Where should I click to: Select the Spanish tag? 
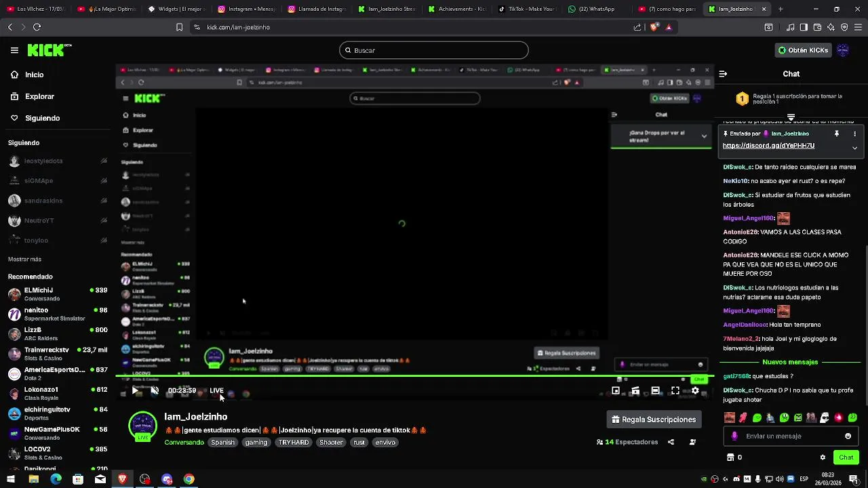click(x=222, y=442)
